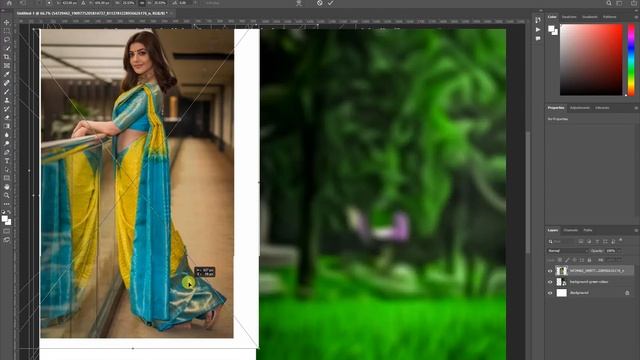This screenshot has height=360, width=640.
Task: Open the Opacity slider arrow
Action: (x=619, y=251)
